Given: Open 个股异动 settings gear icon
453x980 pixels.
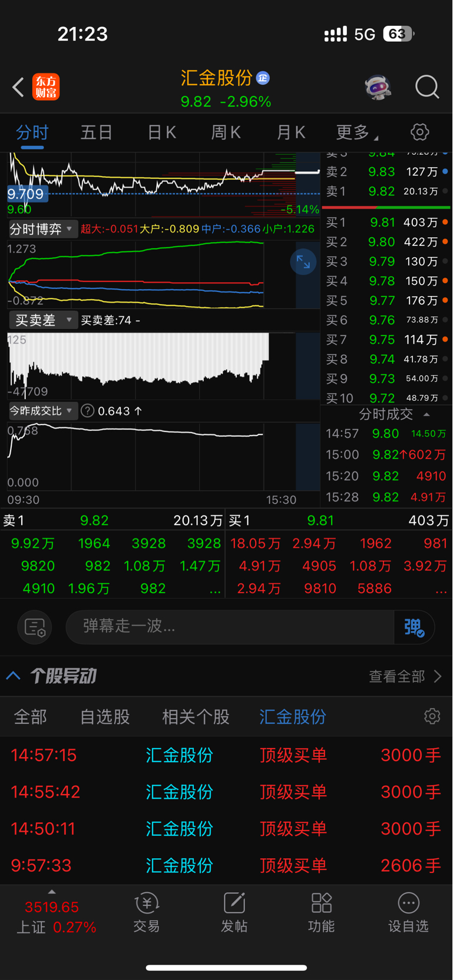Looking at the screenshot, I should coord(432,716).
